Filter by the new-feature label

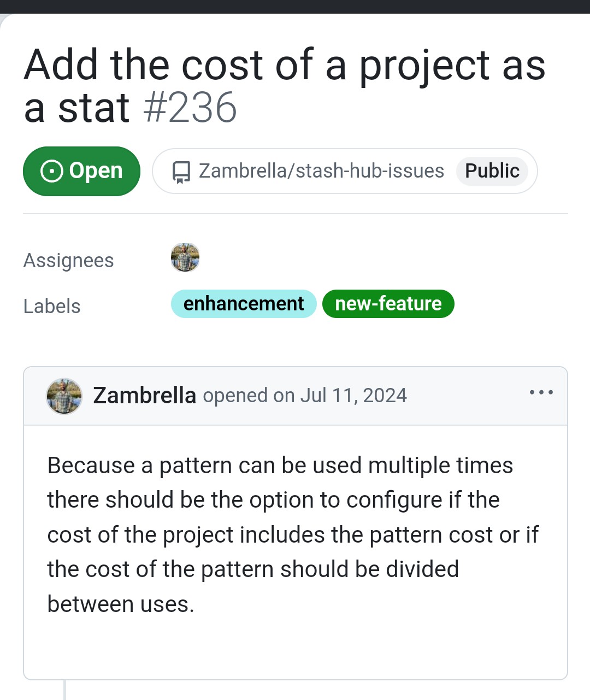[388, 303]
